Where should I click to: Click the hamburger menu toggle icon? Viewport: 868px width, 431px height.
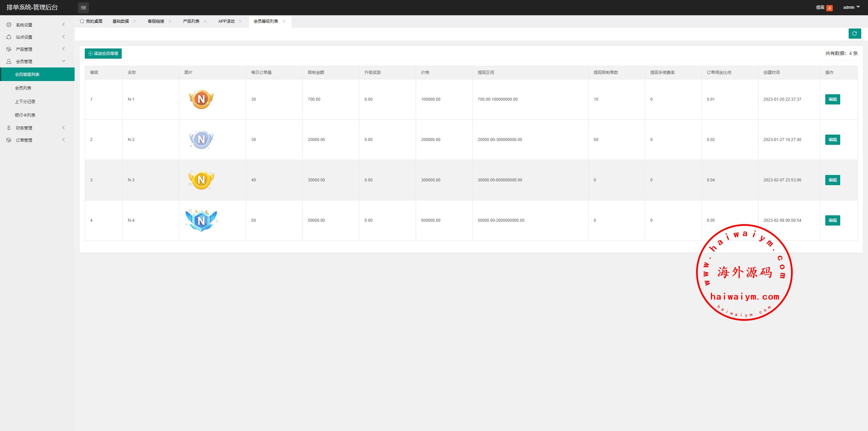coord(83,7)
